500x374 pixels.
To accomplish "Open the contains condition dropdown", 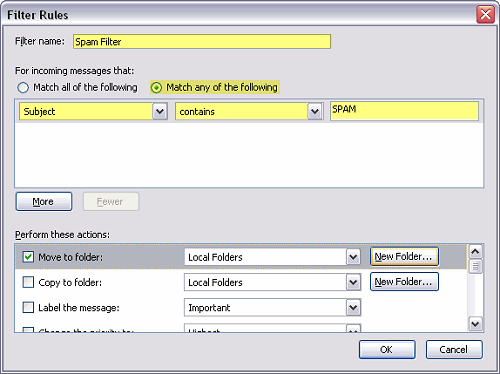I will tap(249, 111).
